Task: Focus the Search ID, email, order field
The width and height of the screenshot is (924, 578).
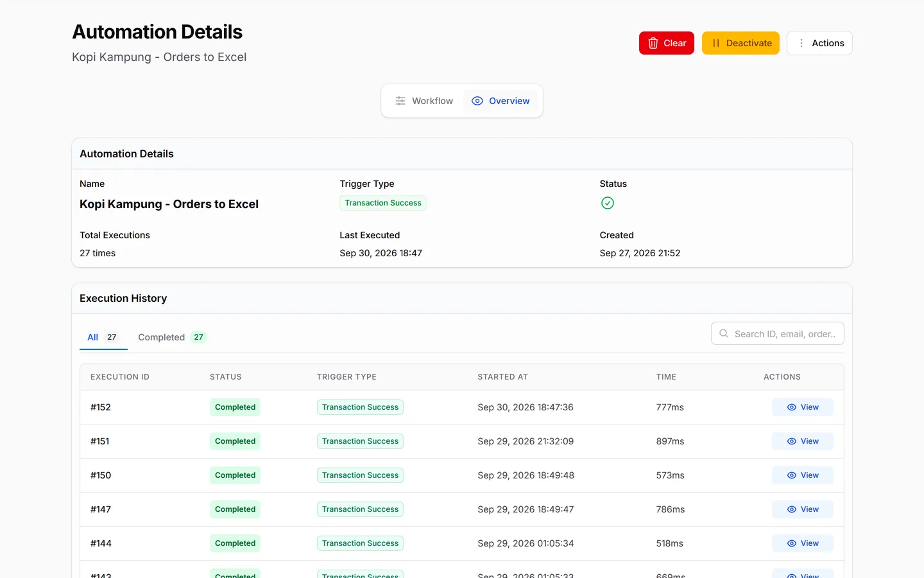Action: click(x=778, y=334)
